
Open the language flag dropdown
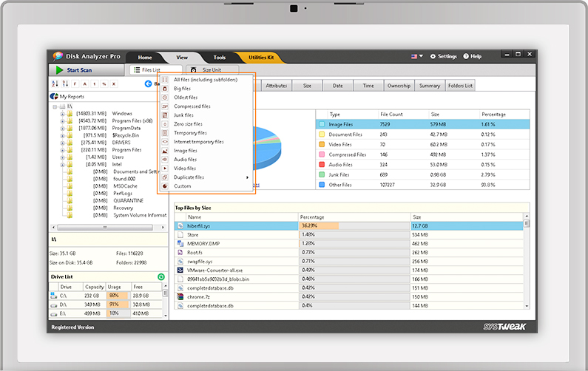[x=416, y=56]
